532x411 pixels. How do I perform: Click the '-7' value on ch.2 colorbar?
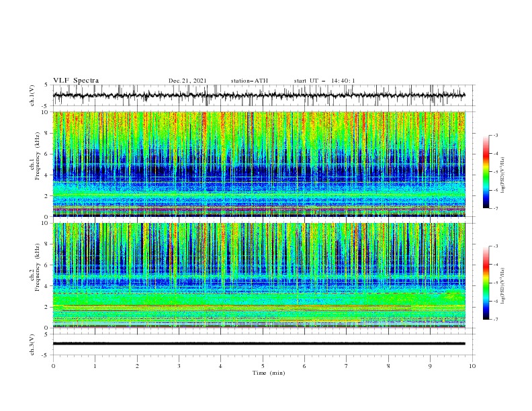pyautogui.click(x=496, y=320)
